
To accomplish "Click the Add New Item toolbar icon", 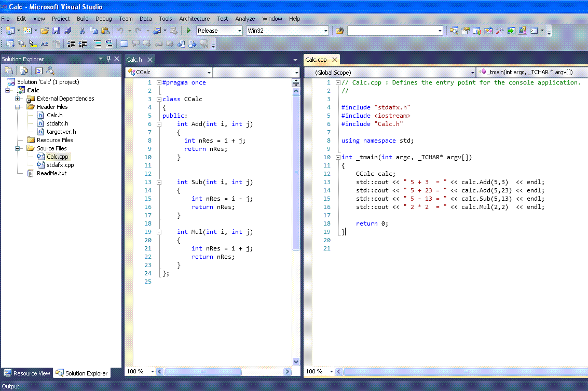I will pyautogui.click(x=28, y=31).
